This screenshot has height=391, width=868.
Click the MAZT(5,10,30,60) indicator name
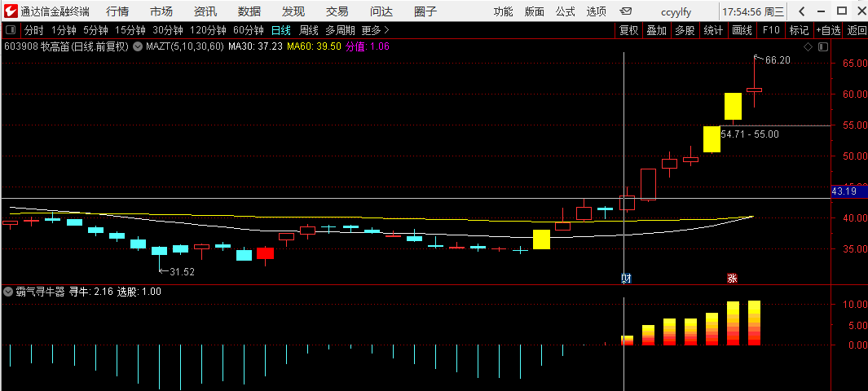pyautogui.click(x=185, y=47)
